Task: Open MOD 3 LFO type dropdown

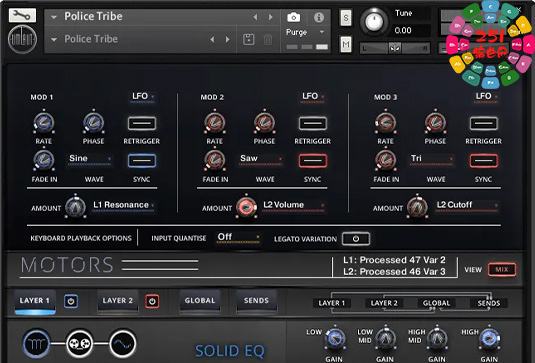Action: point(486,97)
